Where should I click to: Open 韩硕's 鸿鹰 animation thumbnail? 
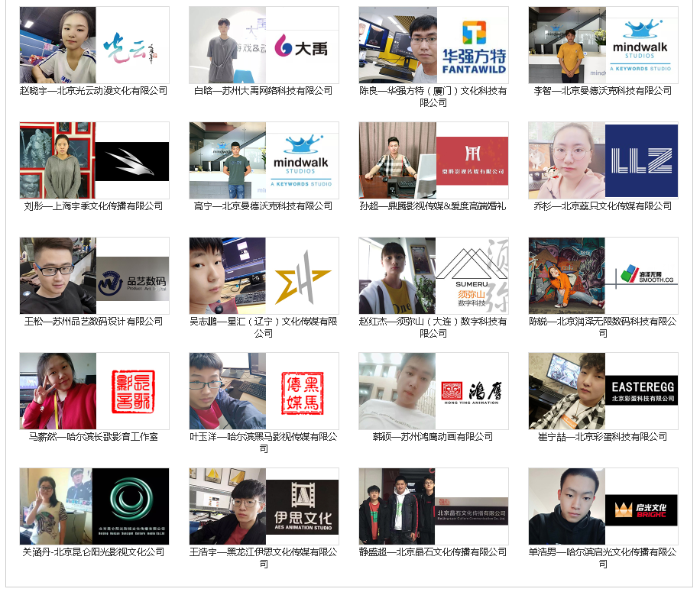(433, 391)
